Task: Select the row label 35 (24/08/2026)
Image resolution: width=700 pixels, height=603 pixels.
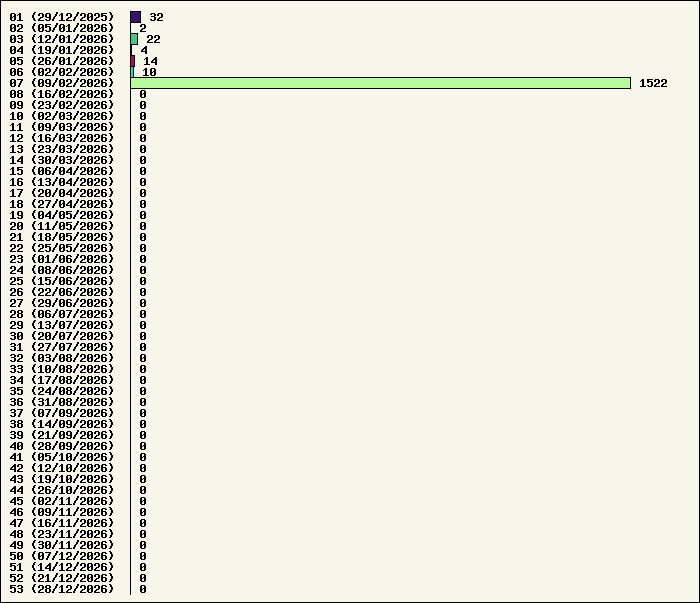Action: (x=62, y=391)
